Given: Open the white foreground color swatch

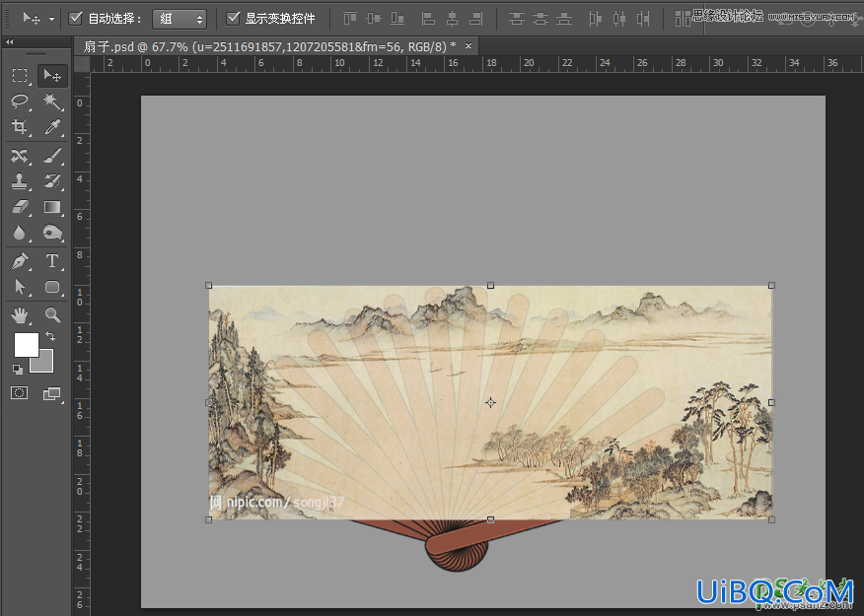Looking at the screenshot, I should [x=25, y=344].
